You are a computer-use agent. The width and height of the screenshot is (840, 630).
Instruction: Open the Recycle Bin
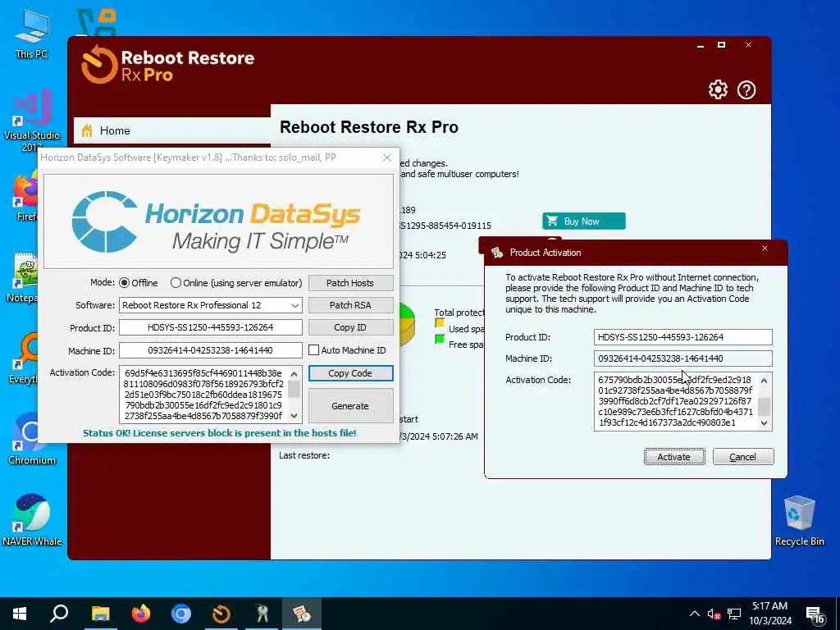(x=799, y=521)
